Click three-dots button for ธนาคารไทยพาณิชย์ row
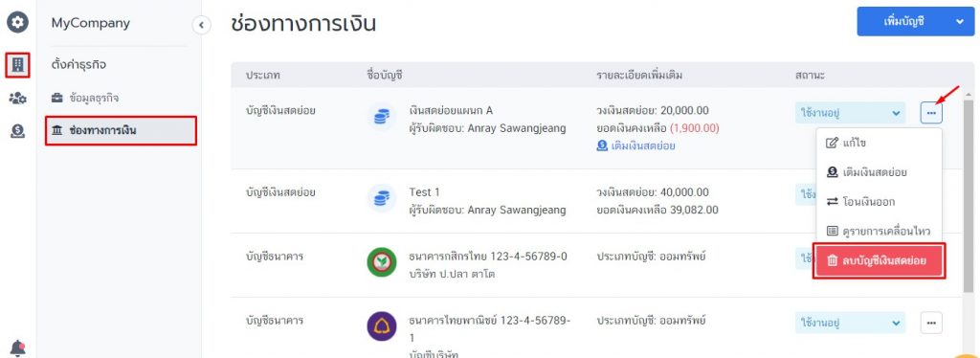The image size is (980, 358). click(931, 323)
